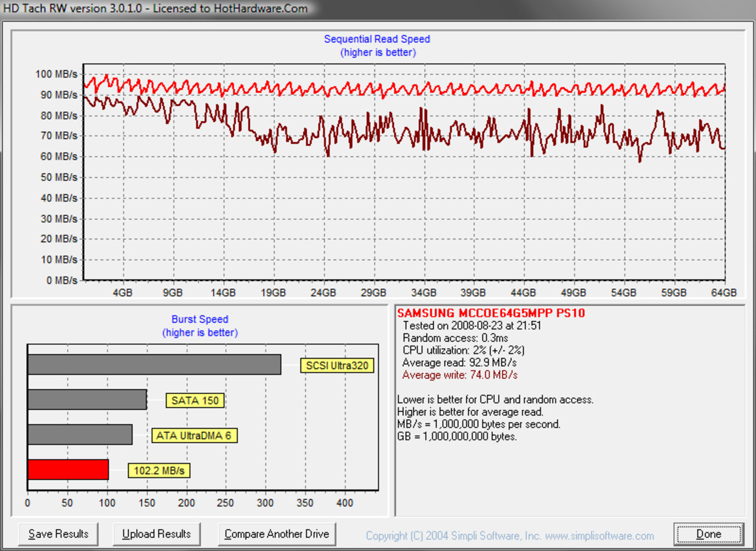Click the Sequential Read Speed chart title
This screenshot has height=551, width=756.
click(377, 39)
